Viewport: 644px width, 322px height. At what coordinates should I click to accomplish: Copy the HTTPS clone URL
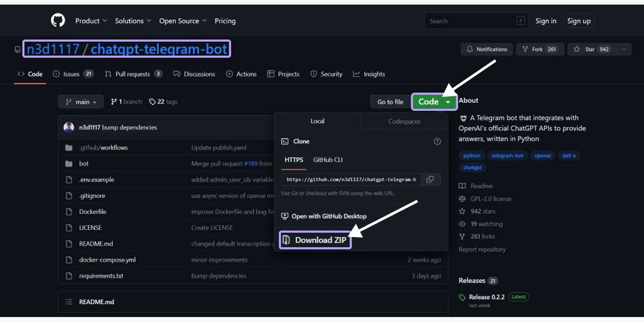430,180
